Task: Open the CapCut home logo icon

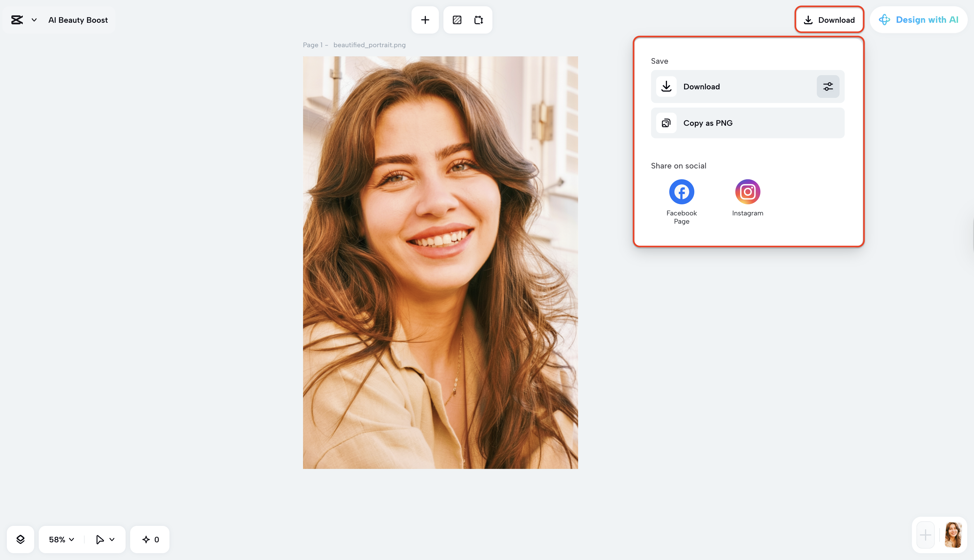Action: tap(17, 20)
